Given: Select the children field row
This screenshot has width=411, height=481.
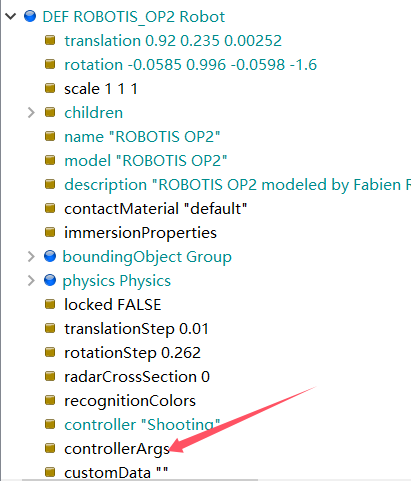Looking at the screenshot, I should pyautogui.click(x=93, y=113).
